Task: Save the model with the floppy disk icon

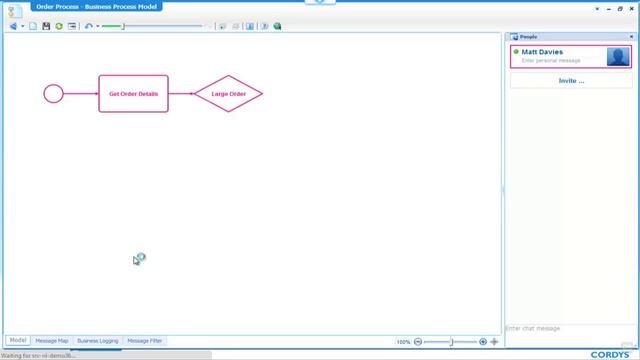Action: pos(46,26)
